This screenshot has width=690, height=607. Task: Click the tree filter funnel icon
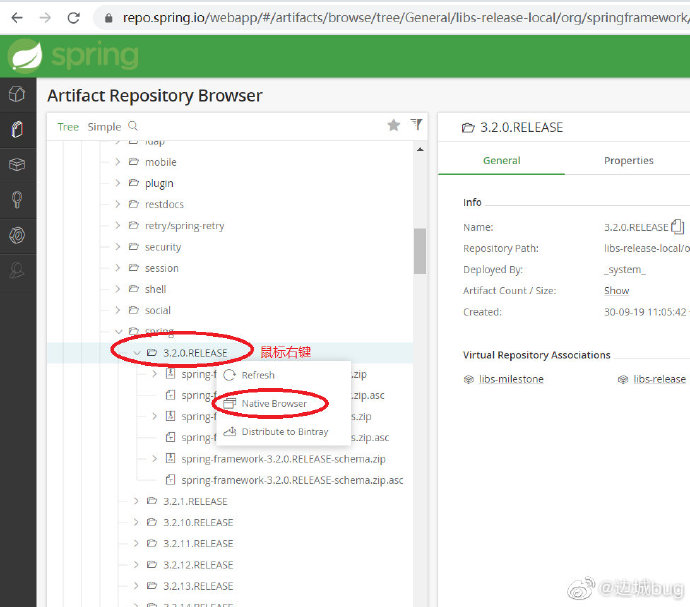point(416,125)
